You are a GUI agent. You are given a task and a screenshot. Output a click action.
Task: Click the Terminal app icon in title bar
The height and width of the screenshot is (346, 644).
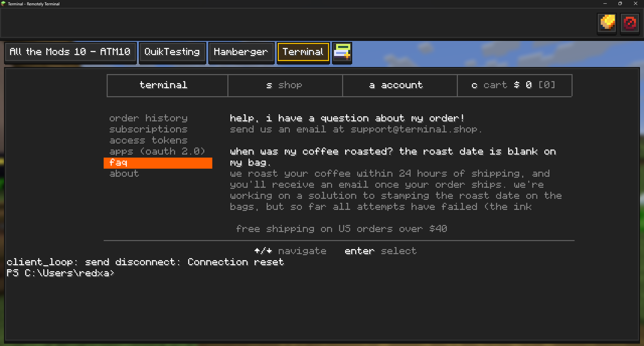click(3, 4)
